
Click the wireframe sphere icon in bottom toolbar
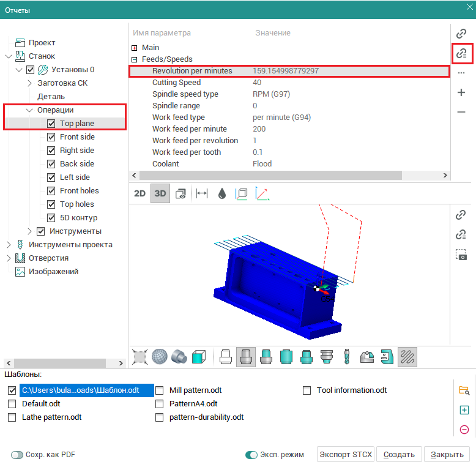pyautogui.click(x=160, y=357)
